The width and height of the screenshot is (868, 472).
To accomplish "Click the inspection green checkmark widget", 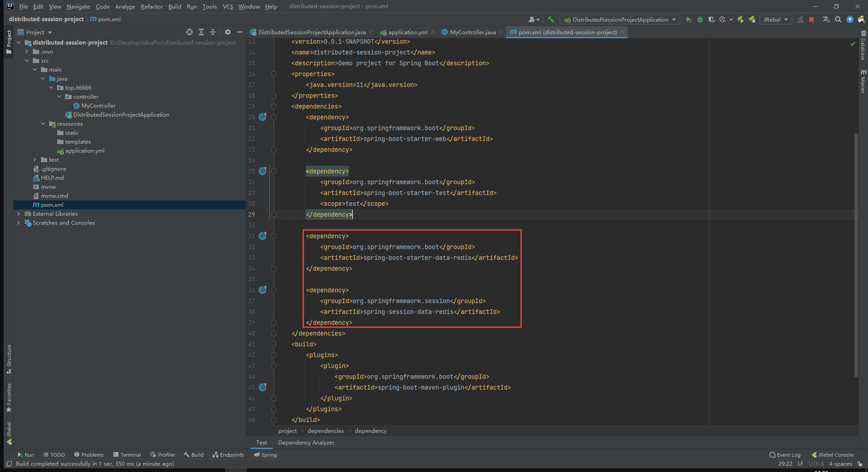I will pyautogui.click(x=852, y=44).
